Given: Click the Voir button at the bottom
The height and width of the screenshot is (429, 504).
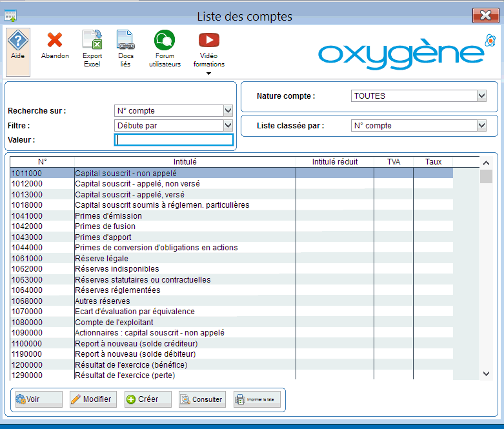Looking at the screenshot, I should point(38,399).
